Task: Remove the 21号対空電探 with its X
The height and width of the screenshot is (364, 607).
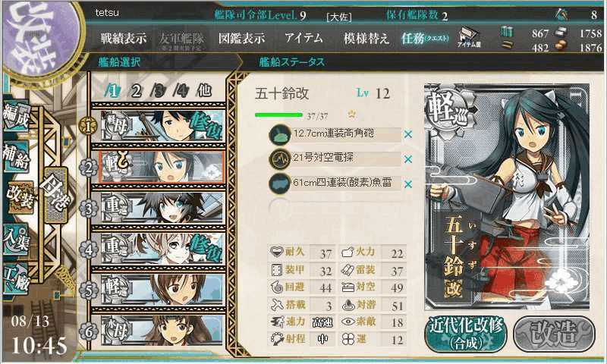Action: 407,159
